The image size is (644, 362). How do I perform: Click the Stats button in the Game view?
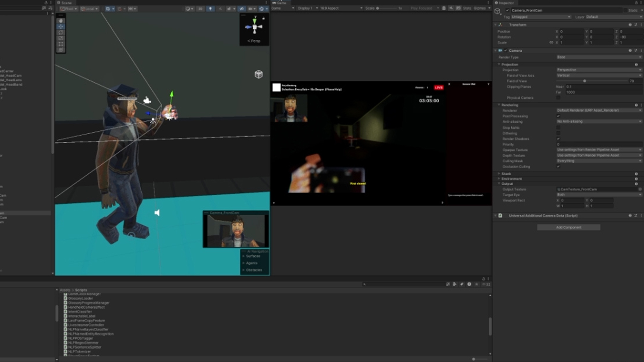[x=467, y=8]
